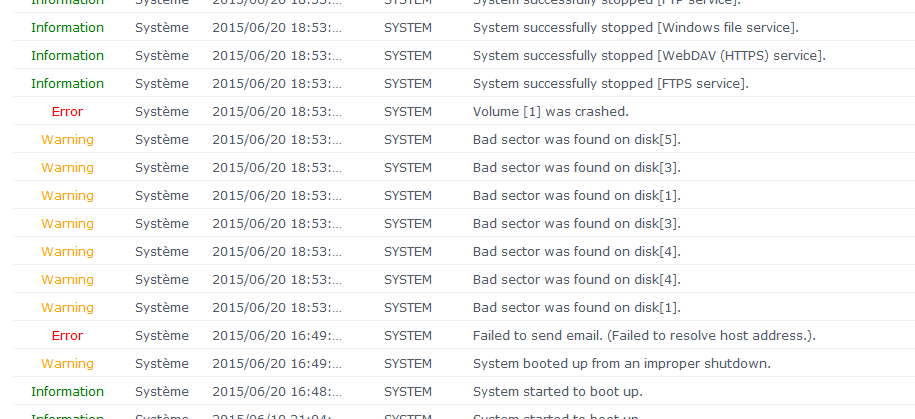Click the SYSTEM user cell on the Volume crashed row

(x=408, y=111)
